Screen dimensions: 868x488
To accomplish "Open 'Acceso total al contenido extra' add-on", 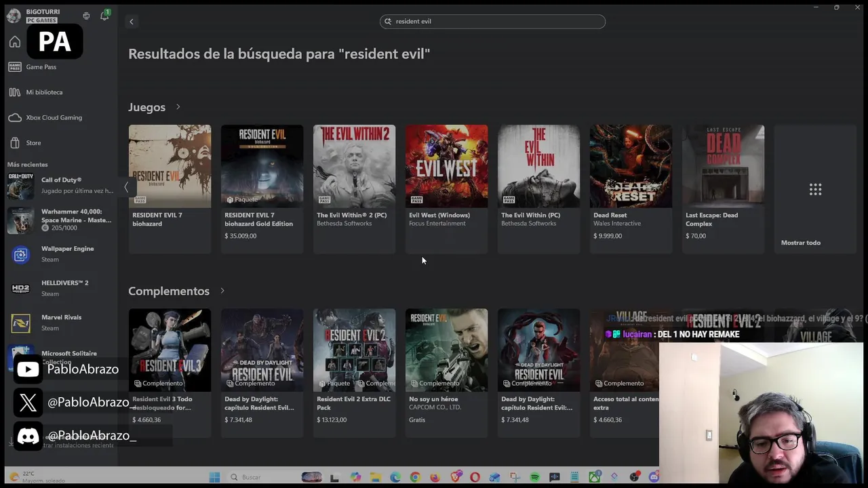I will pyautogui.click(x=625, y=373).
